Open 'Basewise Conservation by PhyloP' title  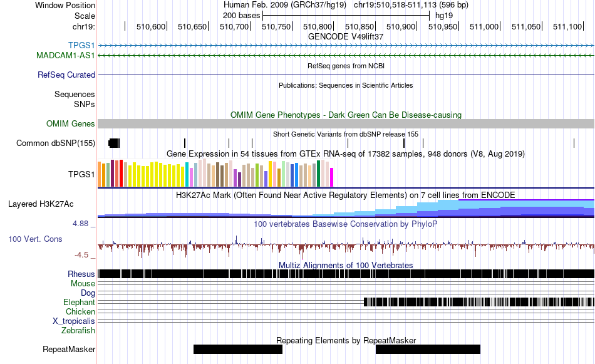[346, 224]
